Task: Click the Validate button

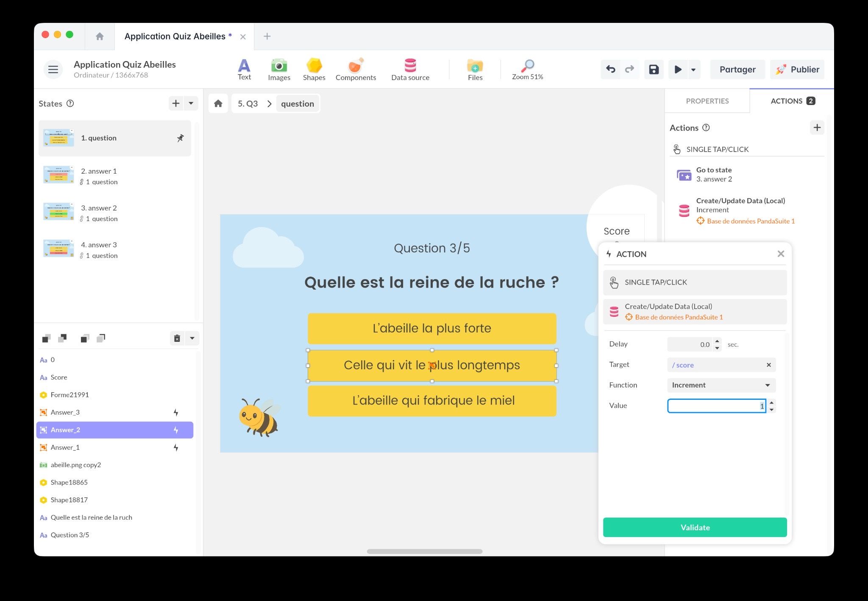Action: tap(695, 527)
